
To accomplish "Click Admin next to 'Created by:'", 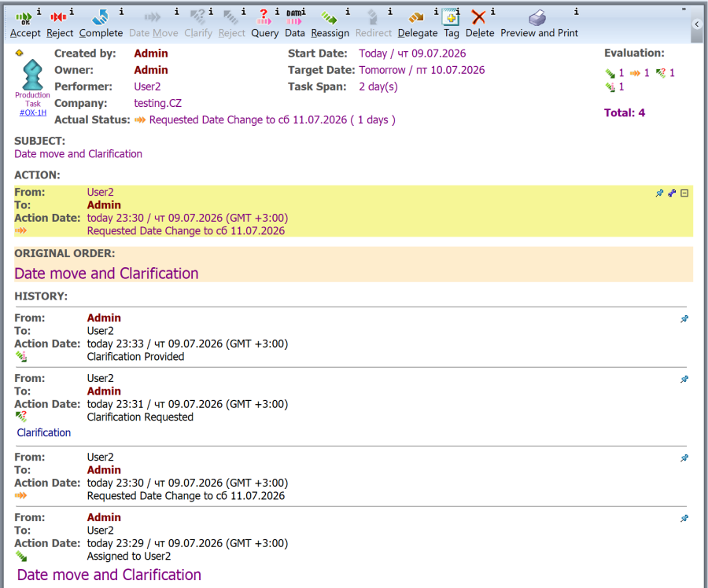I will pyautogui.click(x=151, y=53).
